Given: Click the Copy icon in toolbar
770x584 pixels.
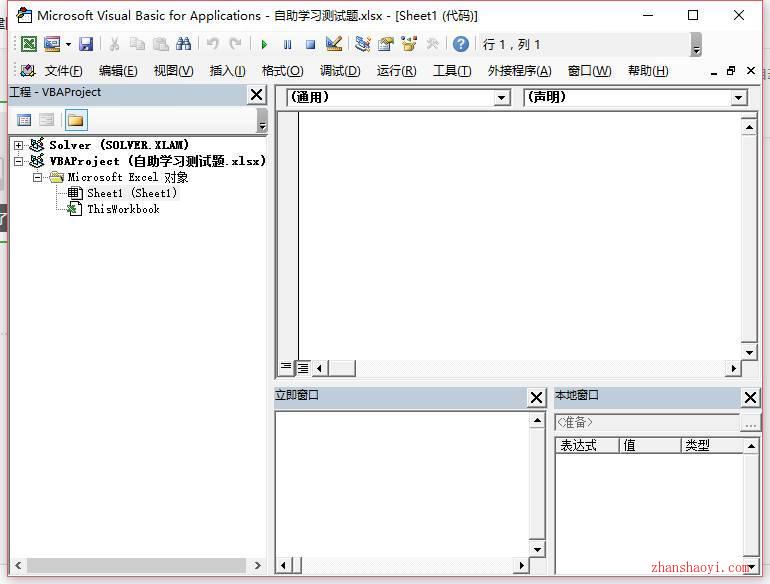Looking at the screenshot, I should 138,45.
